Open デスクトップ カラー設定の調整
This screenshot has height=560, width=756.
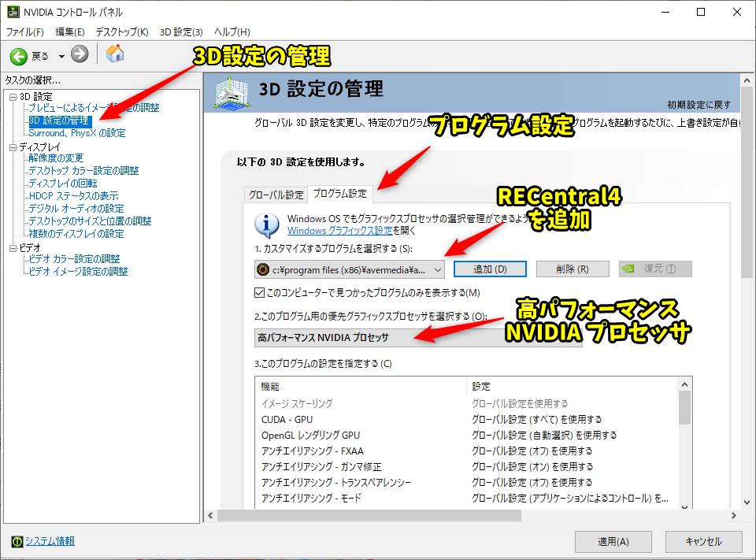(x=83, y=171)
